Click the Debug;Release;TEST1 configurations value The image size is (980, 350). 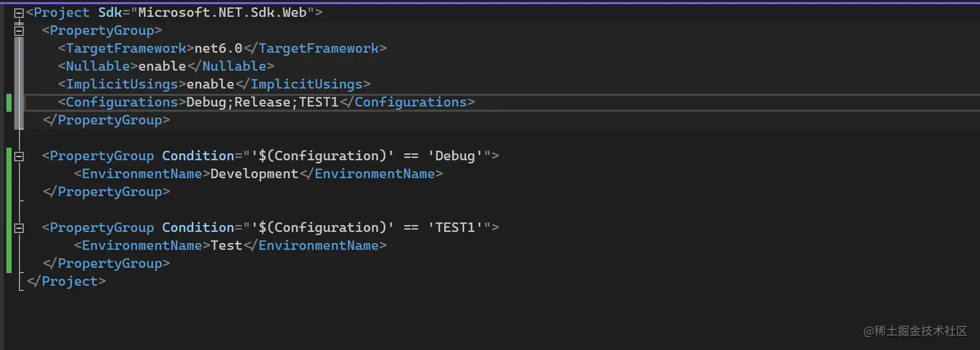click(x=263, y=102)
